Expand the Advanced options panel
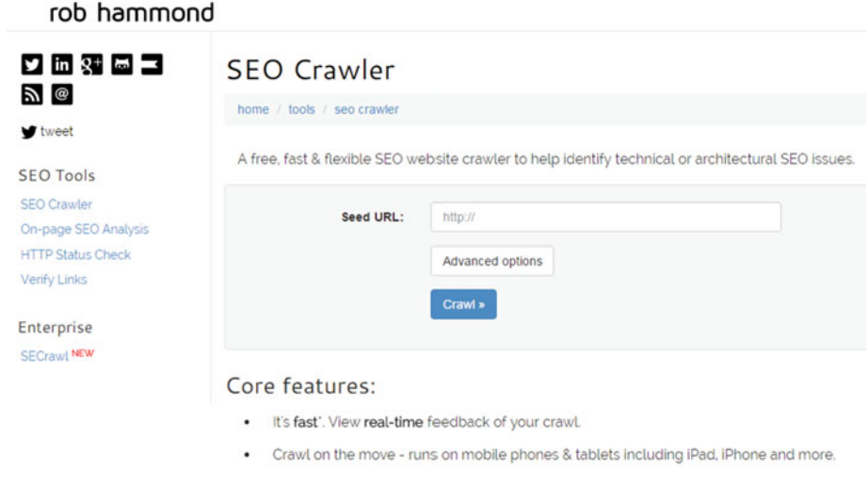This screenshot has width=868, height=488. tap(492, 261)
